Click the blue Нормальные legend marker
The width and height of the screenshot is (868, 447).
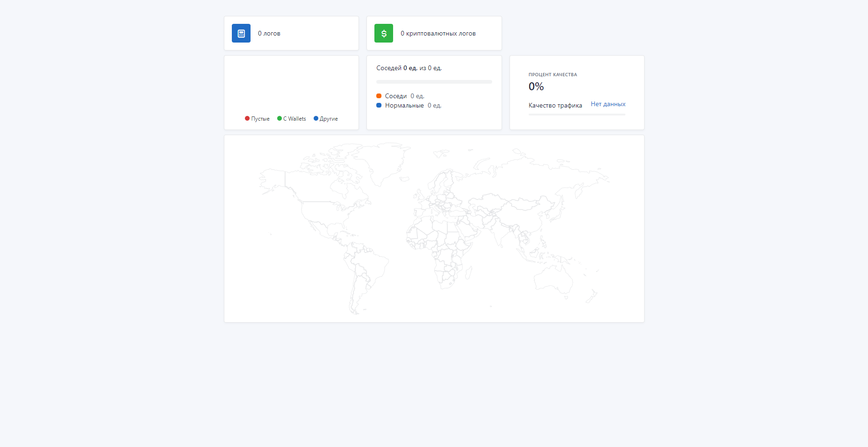coord(379,105)
